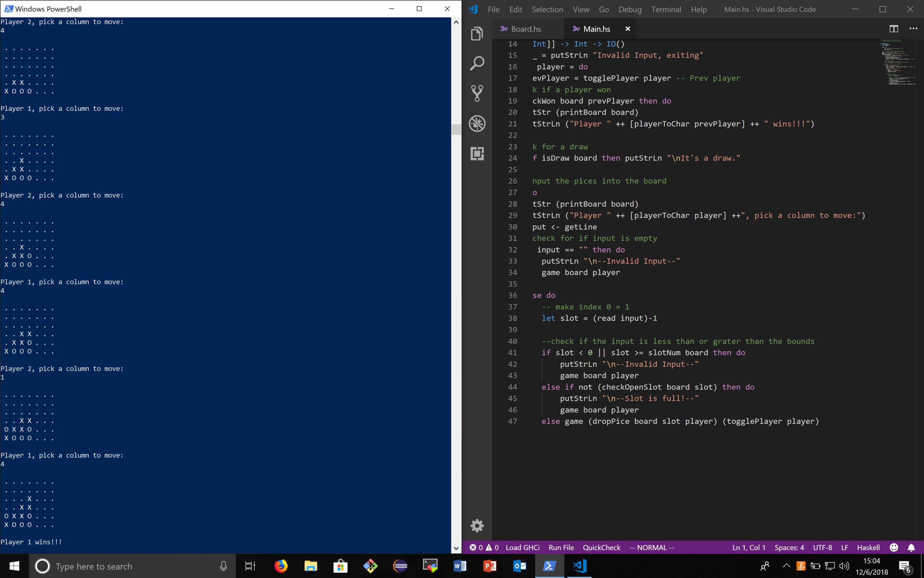This screenshot has height=578, width=924.
Task: Open the Source Control view
Action: coord(477,93)
